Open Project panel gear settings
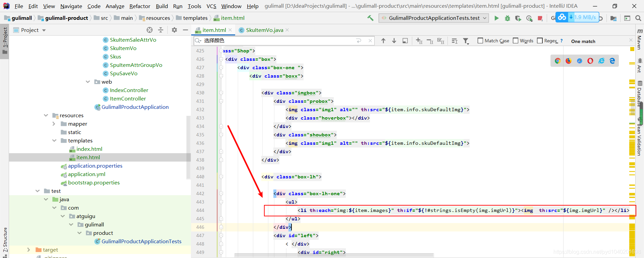This screenshot has width=644, height=258. [x=174, y=30]
